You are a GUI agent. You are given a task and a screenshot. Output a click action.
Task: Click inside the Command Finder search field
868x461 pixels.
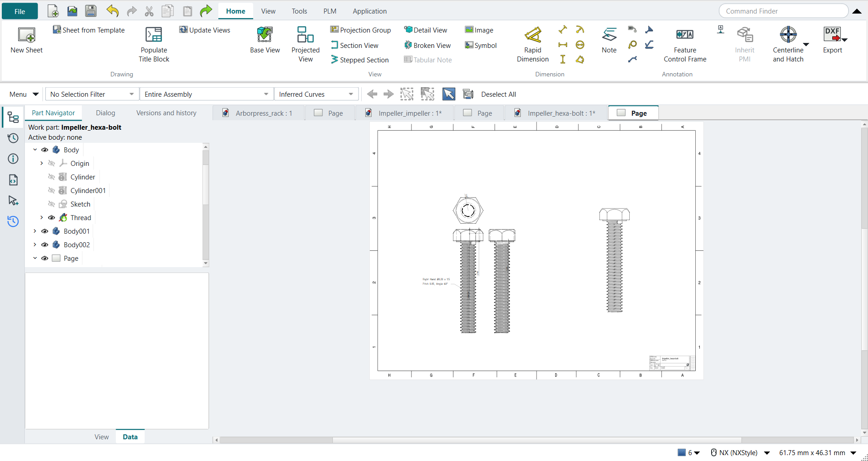[x=783, y=11]
